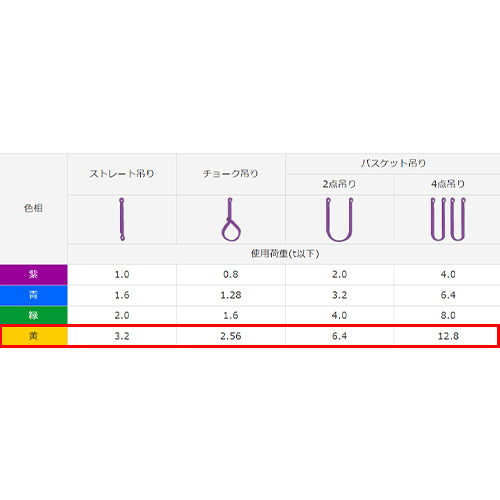Click the straight sling hanging icon

click(122, 219)
